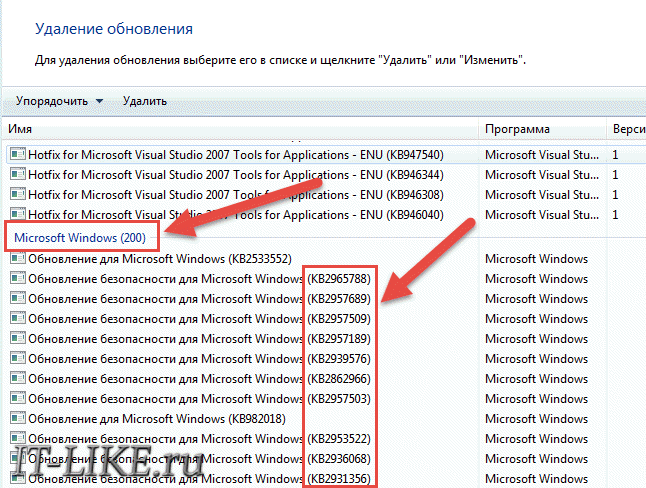
Task: Select Обновление для Microsoft Windows (KB982018)
Action: pyautogui.click(x=157, y=419)
